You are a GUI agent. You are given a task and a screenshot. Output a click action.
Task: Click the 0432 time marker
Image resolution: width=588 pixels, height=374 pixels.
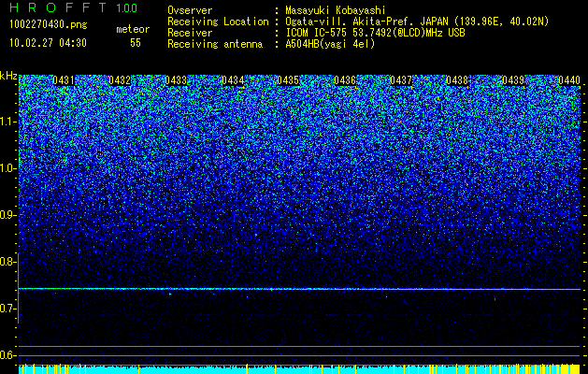[120, 80]
